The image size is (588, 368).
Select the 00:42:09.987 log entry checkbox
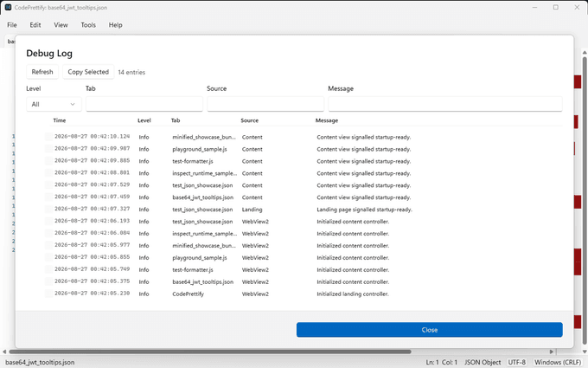48,149
